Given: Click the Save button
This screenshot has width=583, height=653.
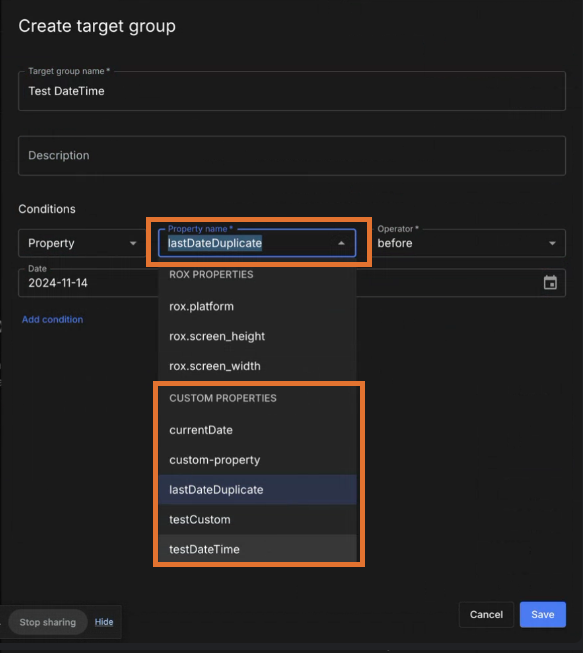Looking at the screenshot, I should click(x=543, y=614).
